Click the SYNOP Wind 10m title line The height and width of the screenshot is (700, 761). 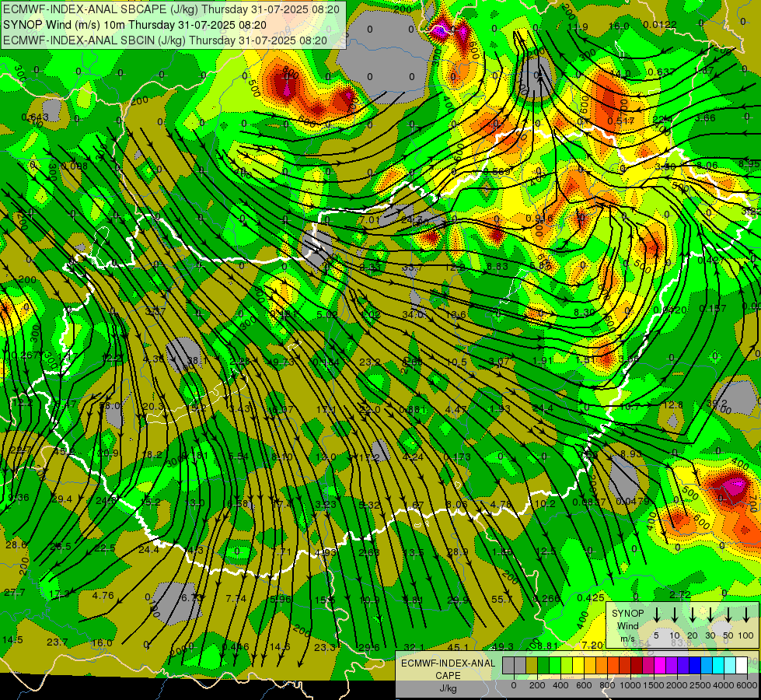[134, 25]
